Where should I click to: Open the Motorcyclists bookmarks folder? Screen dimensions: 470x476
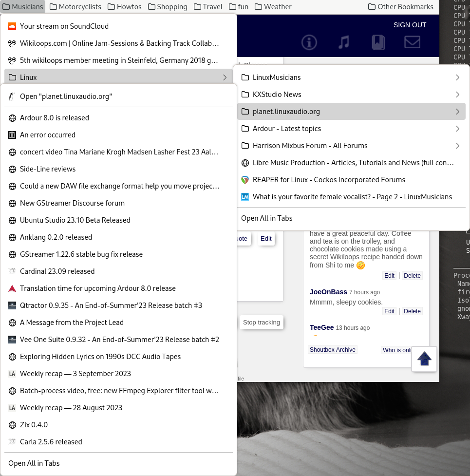point(75,7)
